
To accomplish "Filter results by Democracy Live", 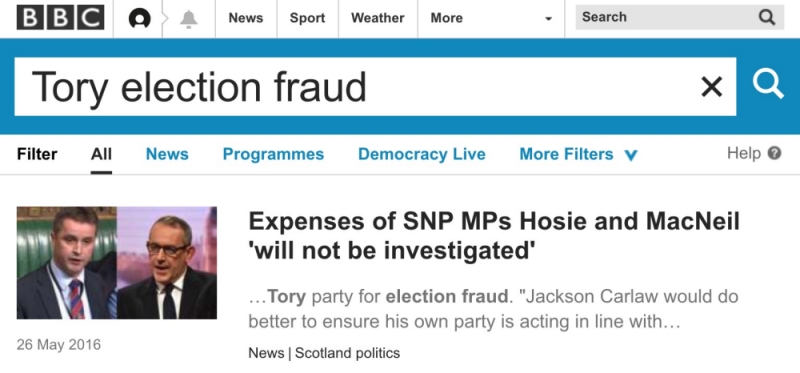I will (421, 154).
